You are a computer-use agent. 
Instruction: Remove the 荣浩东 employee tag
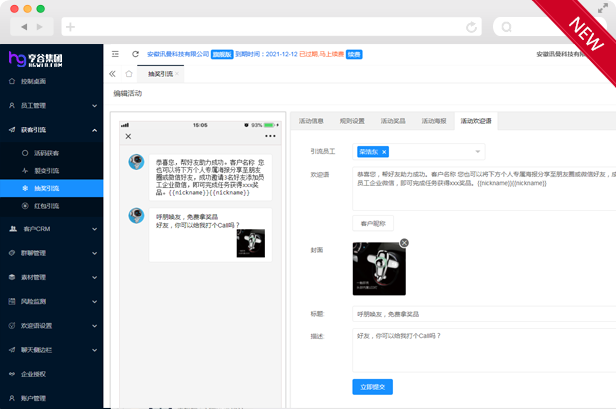(384, 152)
